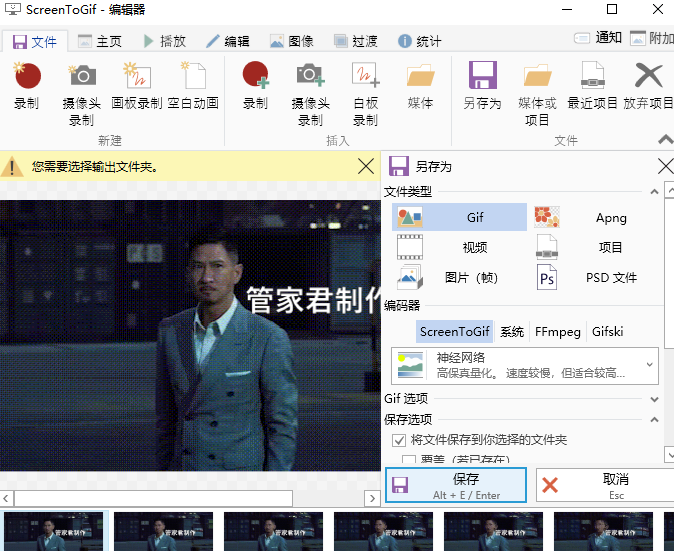Insert webcam recording (插入 摄像头录制)
Image resolution: width=674 pixels, height=551 pixels.
(x=310, y=94)
